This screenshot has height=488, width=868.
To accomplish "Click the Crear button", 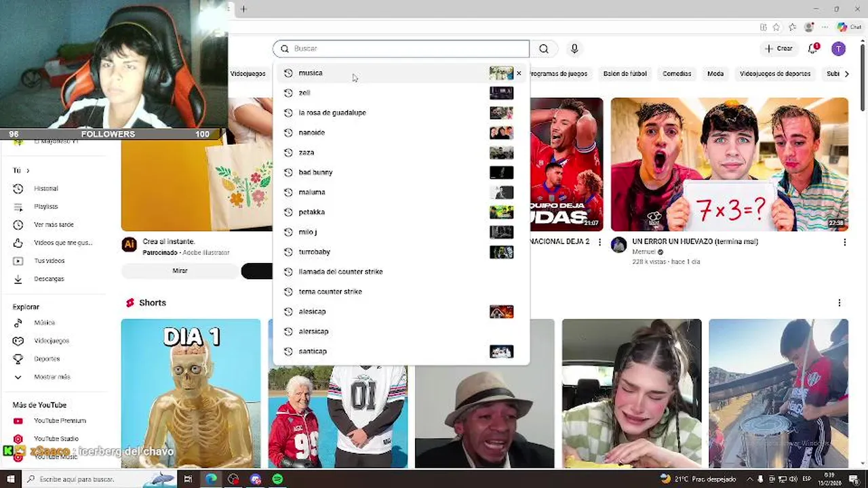I will tap(778, 49).
